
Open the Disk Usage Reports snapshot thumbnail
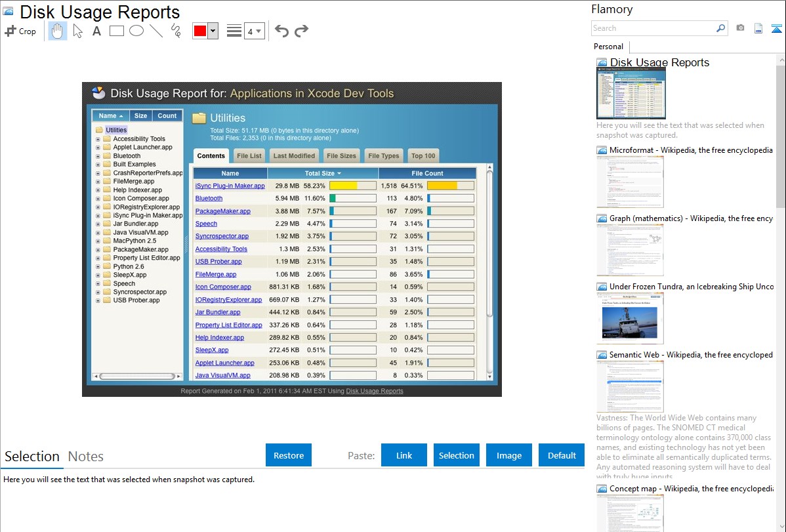coord(631,93)
